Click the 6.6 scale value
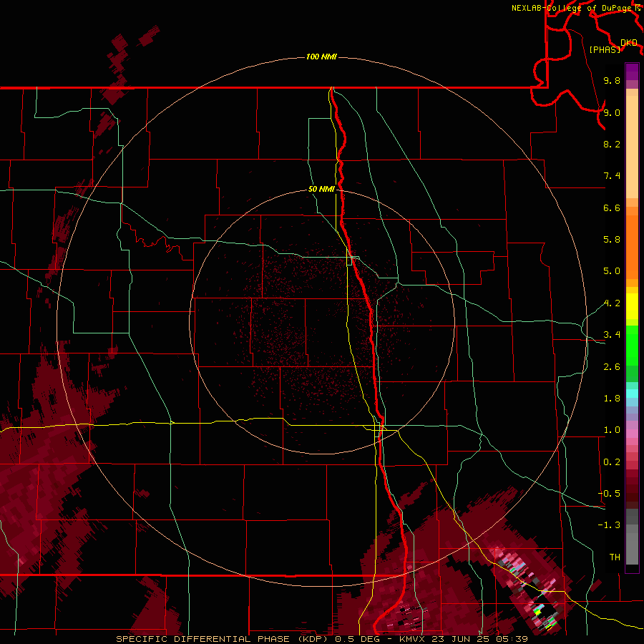Image resolution: width=644 pixels, height=644 pixels. (612, 208)
